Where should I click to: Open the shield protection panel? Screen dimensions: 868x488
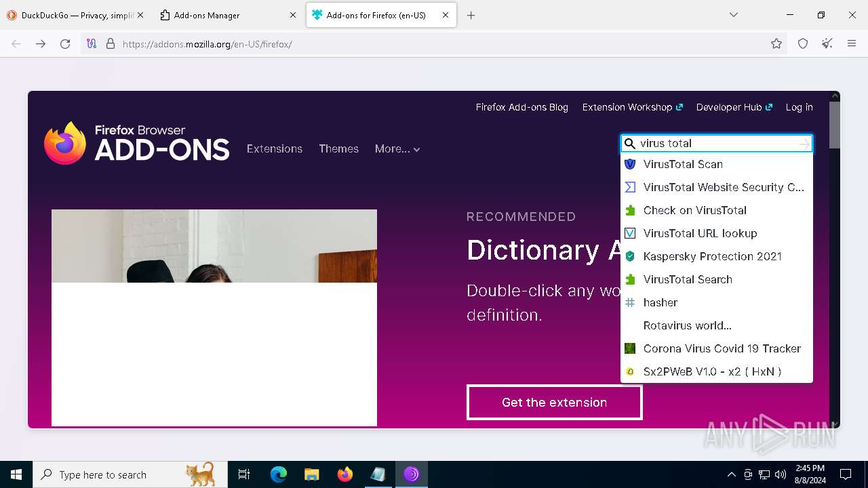803,44
